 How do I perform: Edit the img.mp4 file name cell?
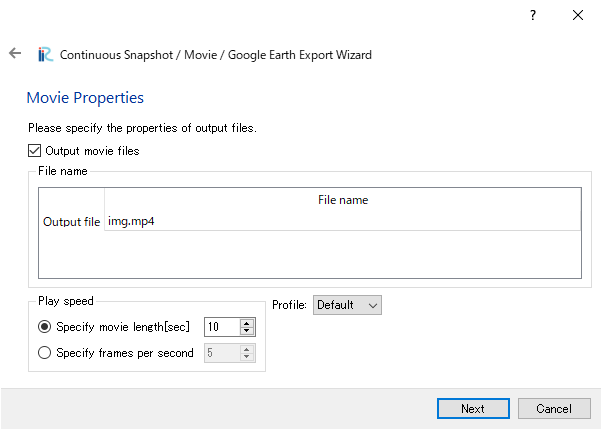tap(342, 222)
